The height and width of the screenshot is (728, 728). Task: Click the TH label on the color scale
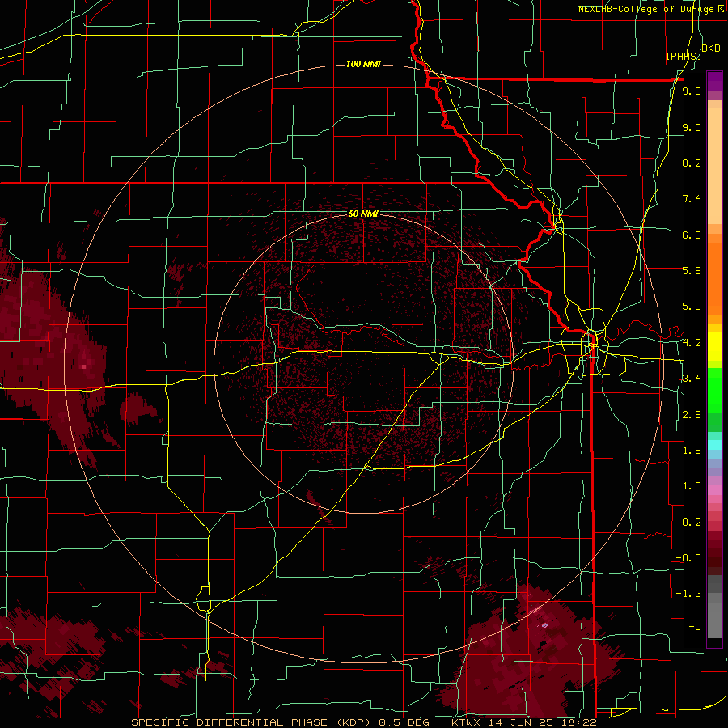[695, 630]
